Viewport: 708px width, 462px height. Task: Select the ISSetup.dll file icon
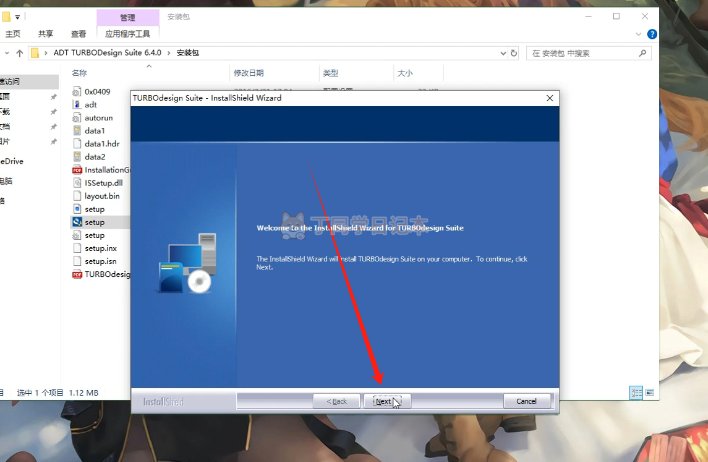pos(76,183)
